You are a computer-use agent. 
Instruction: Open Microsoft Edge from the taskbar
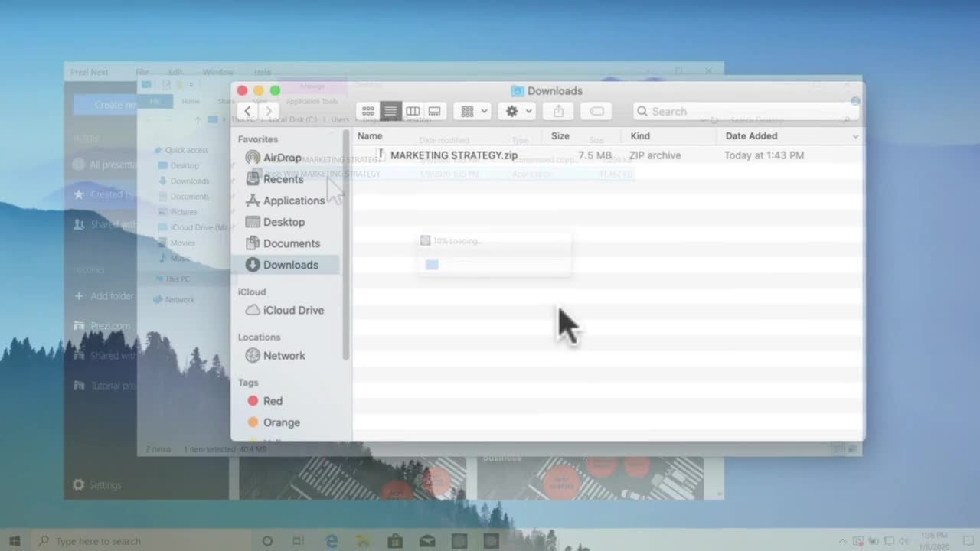(332, 541)
